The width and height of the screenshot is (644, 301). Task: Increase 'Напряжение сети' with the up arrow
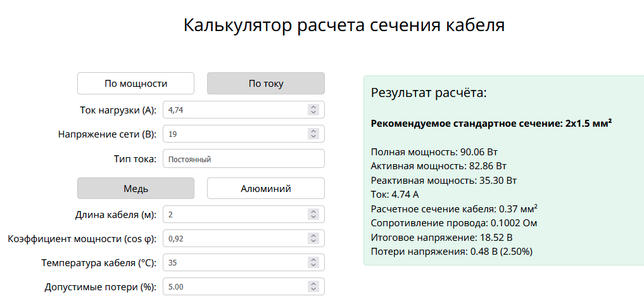pos(313,132)
